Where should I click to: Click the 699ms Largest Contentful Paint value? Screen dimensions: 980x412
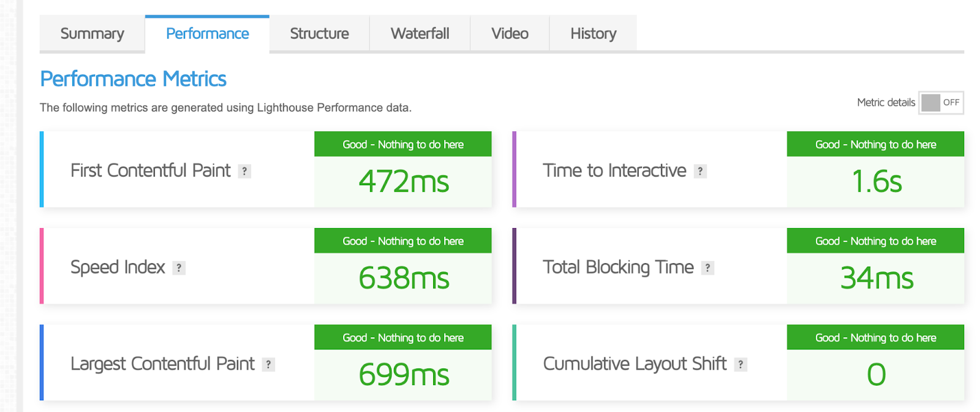[404, 375]
